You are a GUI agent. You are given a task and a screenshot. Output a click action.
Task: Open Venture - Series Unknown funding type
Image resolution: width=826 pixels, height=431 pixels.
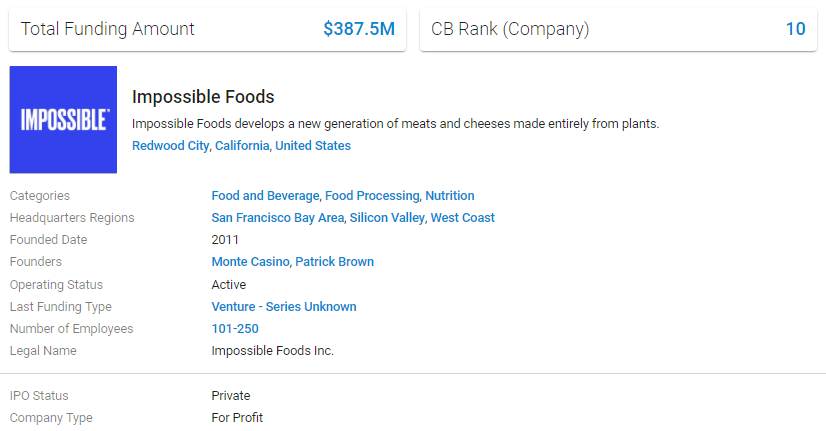coord(284,307)
